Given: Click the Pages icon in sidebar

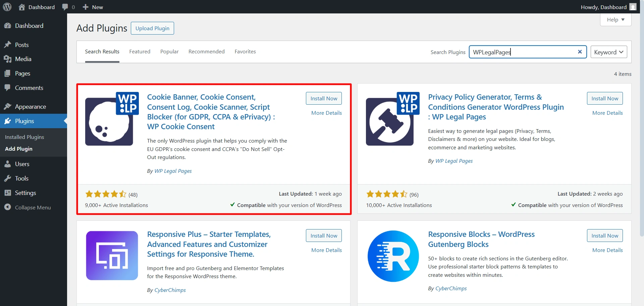Looking at the screenshot, I should pos(8,73).
